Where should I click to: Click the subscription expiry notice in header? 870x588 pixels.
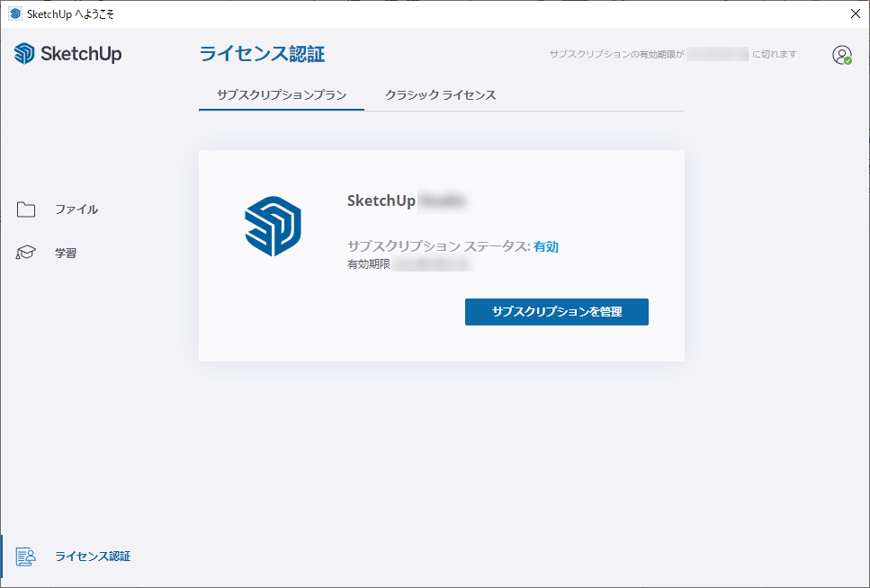coord(673,55)
